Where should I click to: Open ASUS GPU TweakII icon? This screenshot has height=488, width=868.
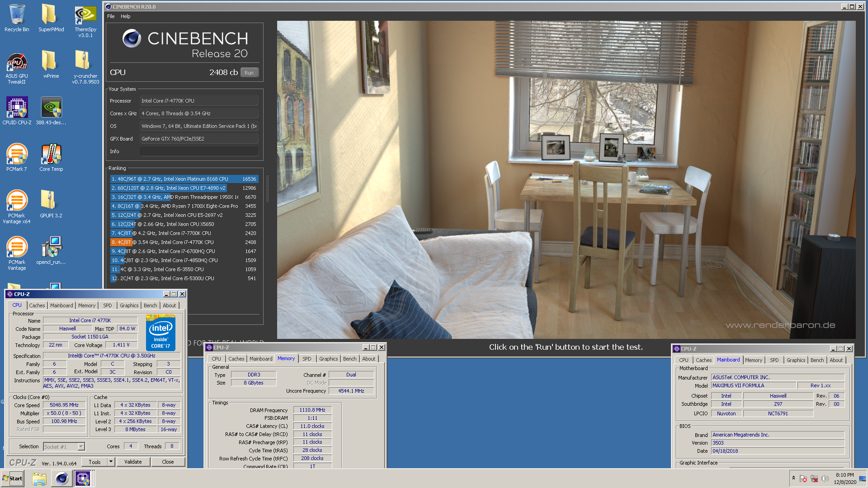tap(17, 68)
